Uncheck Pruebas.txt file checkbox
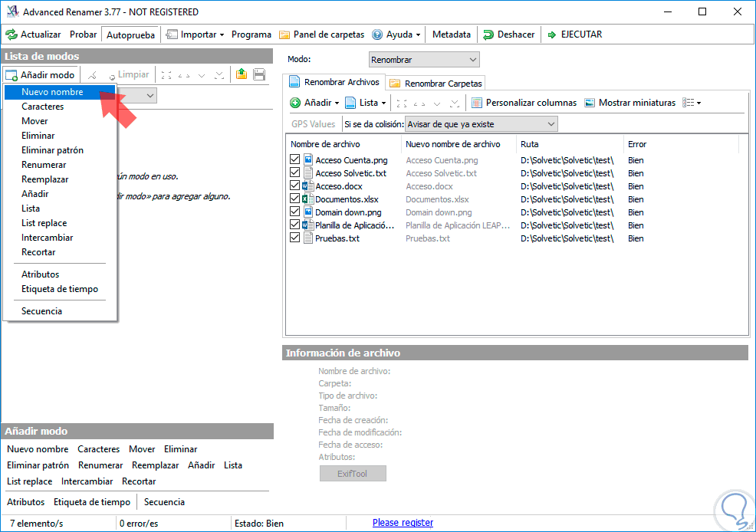This screenshot has height=532, width=756. pos(295,238)
